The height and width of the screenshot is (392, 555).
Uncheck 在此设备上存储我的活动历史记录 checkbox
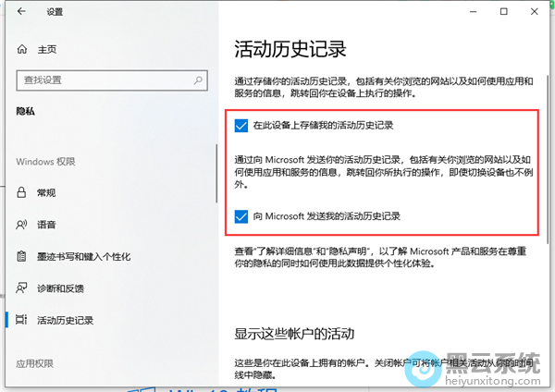point(241,125)
